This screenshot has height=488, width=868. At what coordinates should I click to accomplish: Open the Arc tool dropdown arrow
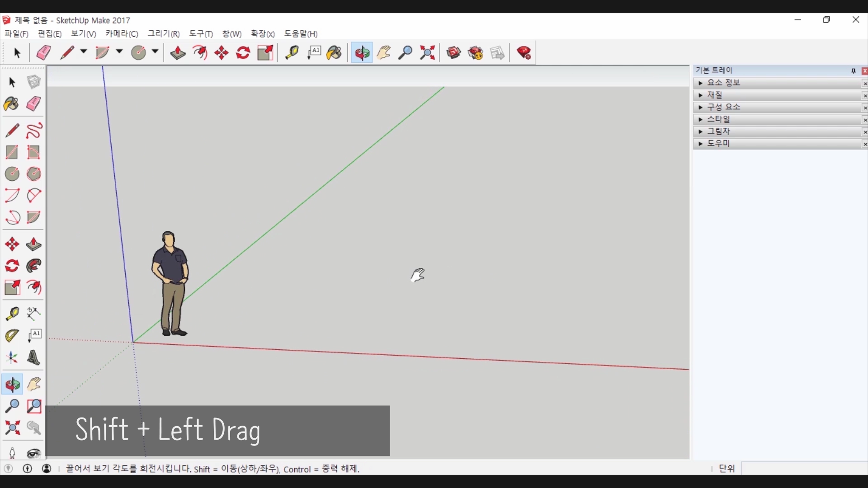click(119, 52)
